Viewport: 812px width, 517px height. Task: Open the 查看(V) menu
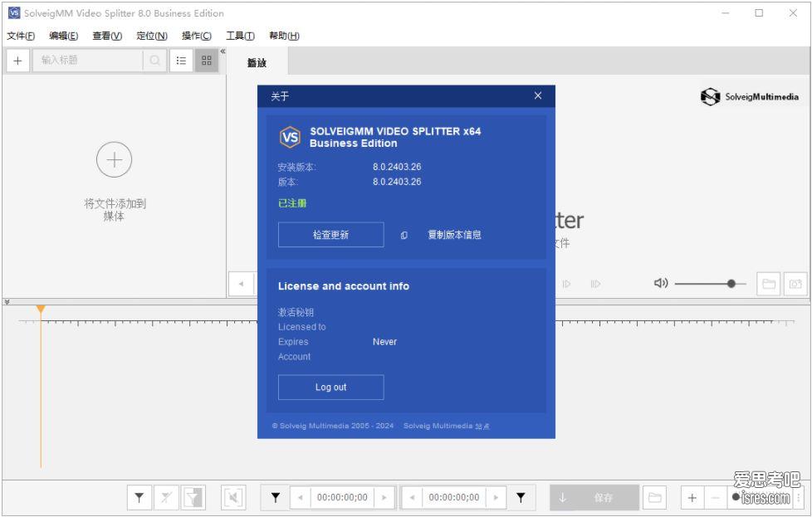107,36
